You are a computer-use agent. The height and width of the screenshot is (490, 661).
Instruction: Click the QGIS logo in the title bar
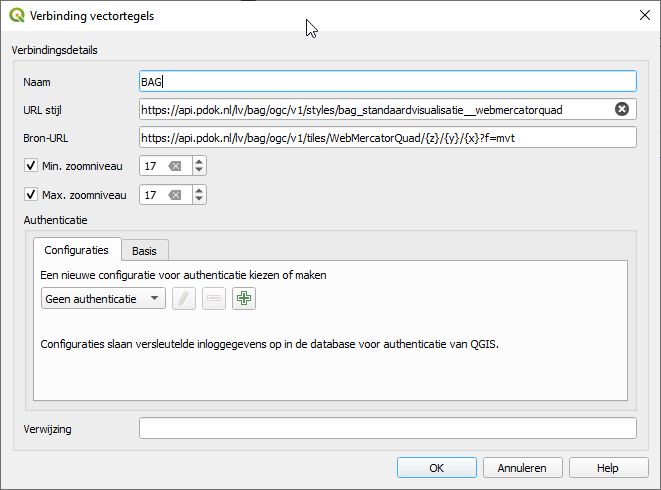pos(17,16)
